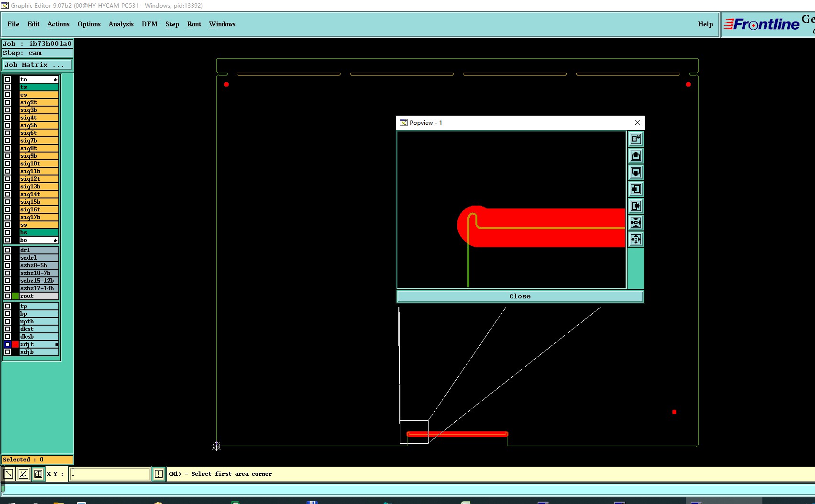The height and width of the screenshot is (504, 815).
Task: Select the dksb layer name
Action: 39,337
